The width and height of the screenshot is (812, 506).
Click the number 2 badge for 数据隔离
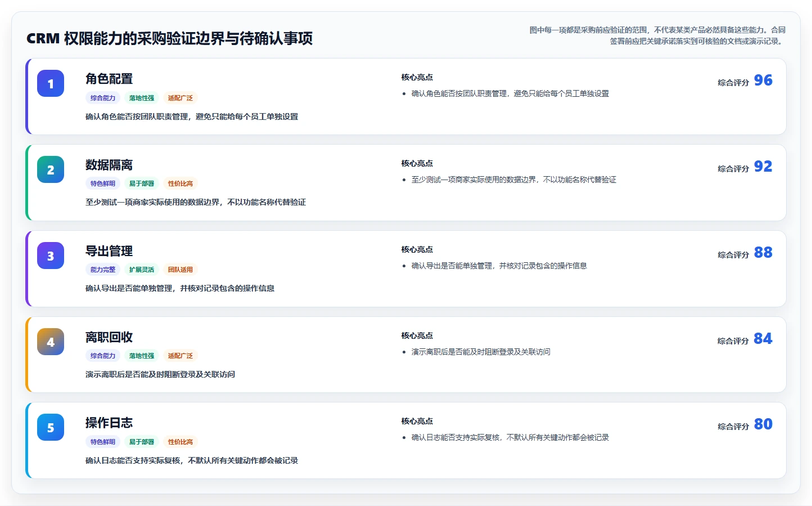pyautogui.click(x=51, y=169)
